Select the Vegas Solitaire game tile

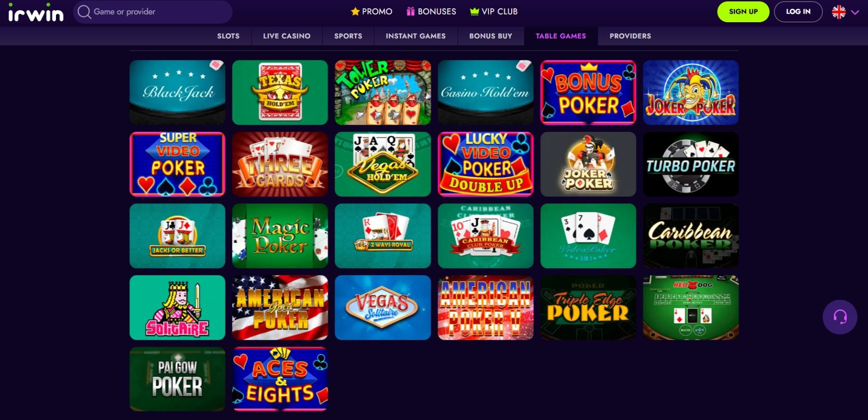(x=383, y=308)
